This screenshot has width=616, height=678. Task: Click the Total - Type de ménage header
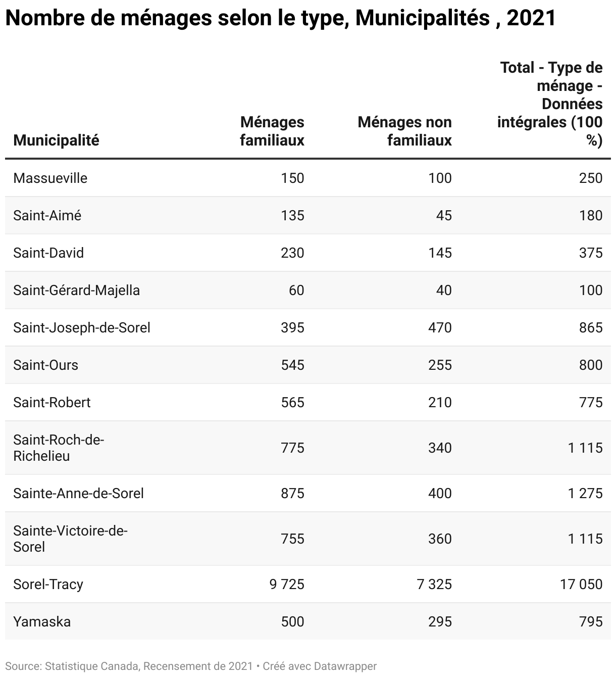tap(550, 104)
